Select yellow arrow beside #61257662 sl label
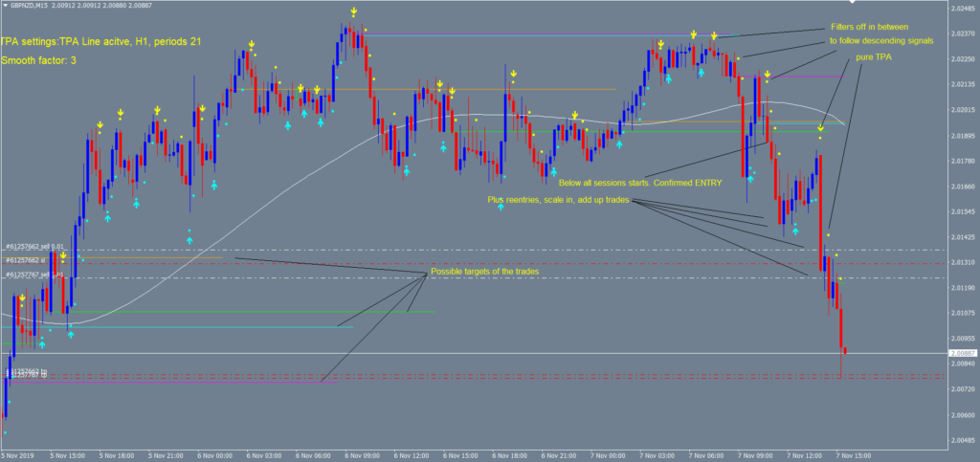The image size is (980, 462). tap(63, 256)
